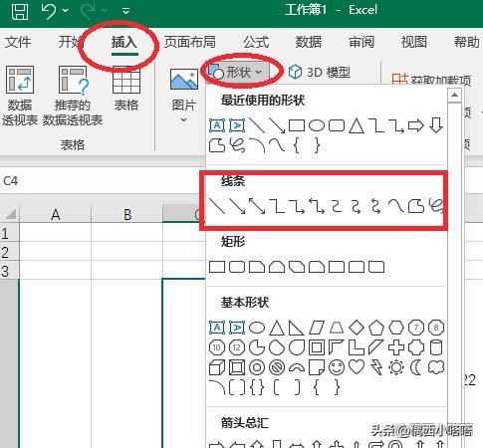The height and width of the screenshot is (448, 483).
Task: Open the Undo history dropdown arrow
Action: (66, 11)
